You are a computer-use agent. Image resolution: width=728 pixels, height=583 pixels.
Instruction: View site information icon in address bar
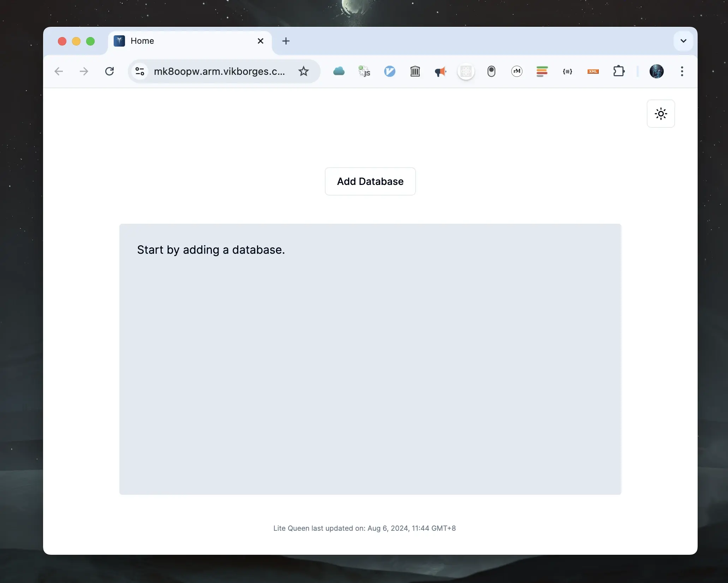(140, 71)
